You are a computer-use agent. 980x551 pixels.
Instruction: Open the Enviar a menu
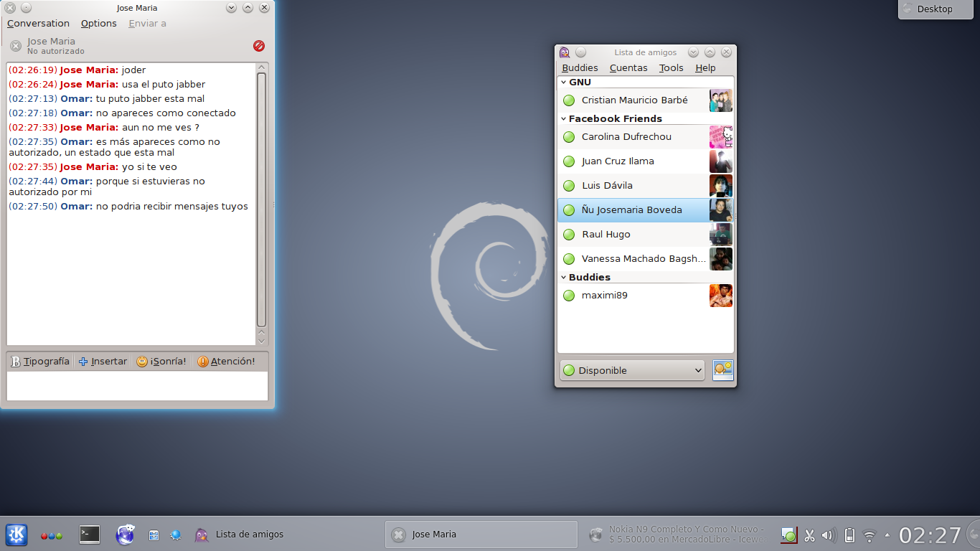coord(147,24)
